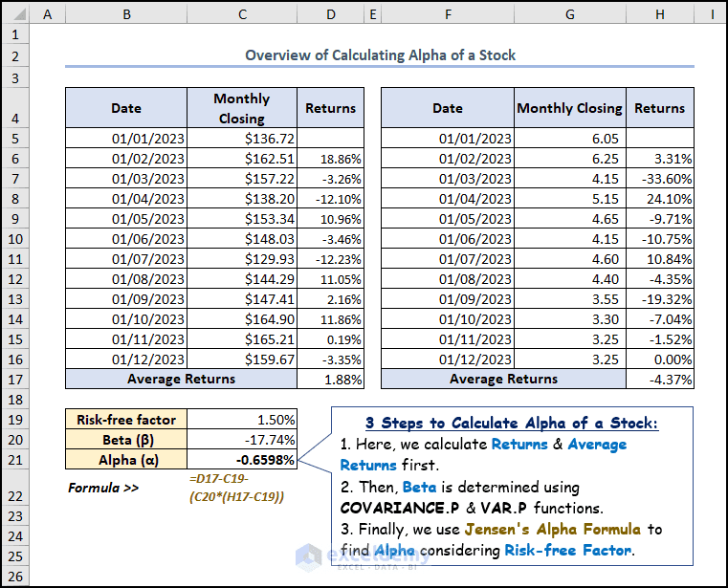728x588 pixels.
Task: Click the 'Risk-free factor' label cell
Action: point(126,420)
